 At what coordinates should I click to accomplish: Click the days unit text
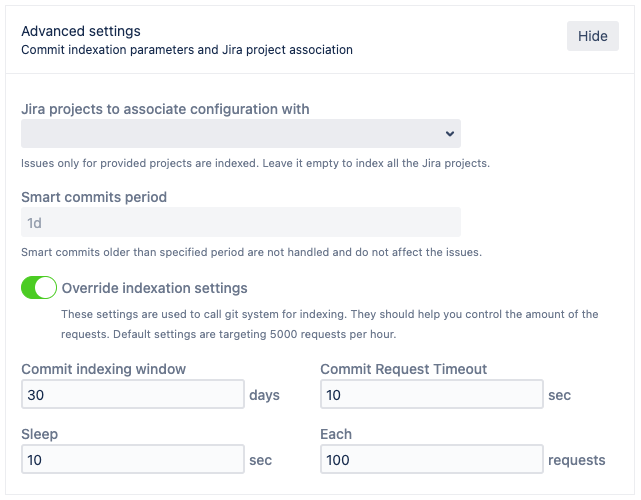pos(265,395)
